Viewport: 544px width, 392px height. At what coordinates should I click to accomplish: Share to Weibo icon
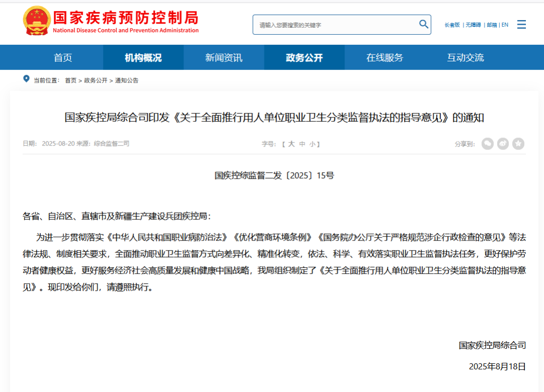coord(503,143)
